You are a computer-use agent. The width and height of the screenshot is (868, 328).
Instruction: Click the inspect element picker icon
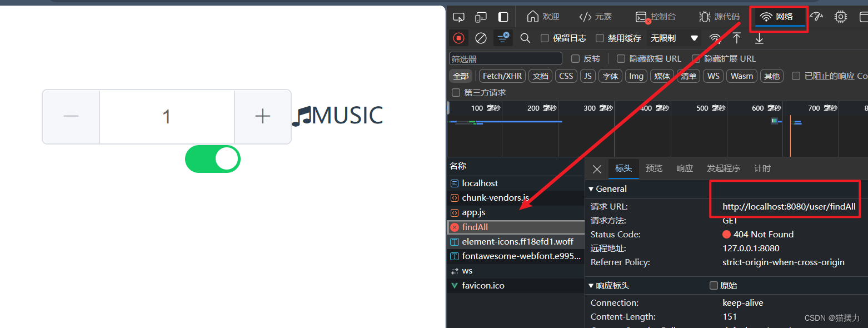click(458, 17)
